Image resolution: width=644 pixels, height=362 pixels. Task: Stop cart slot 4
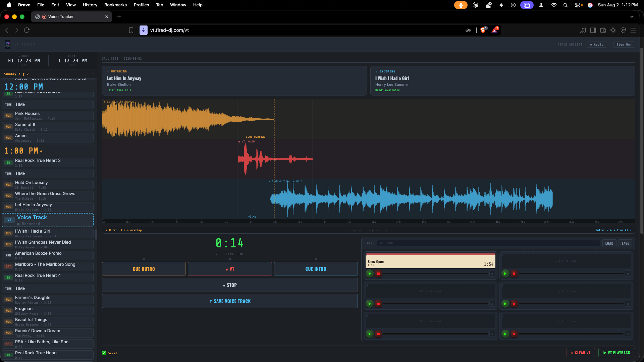(514, 304)
